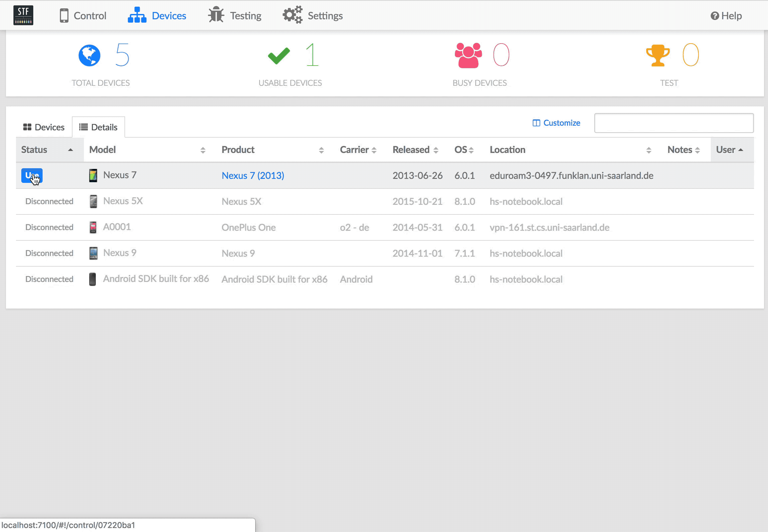Toggle the User column sort order

727,149
